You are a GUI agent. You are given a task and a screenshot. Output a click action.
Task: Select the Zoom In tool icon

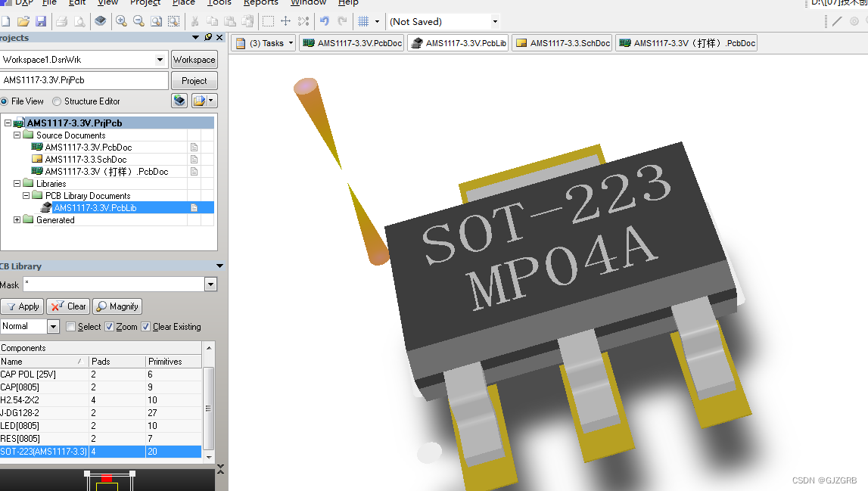click(121, 21)
